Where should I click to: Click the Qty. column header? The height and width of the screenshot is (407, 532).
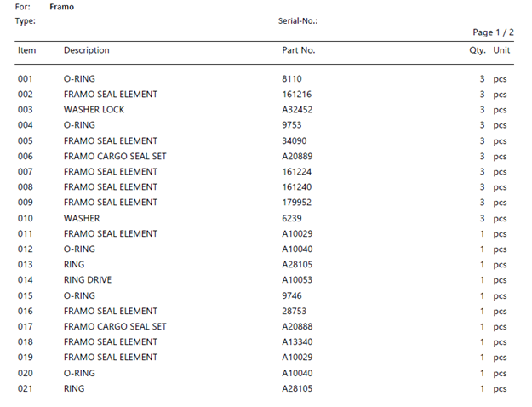coord(476,50)
